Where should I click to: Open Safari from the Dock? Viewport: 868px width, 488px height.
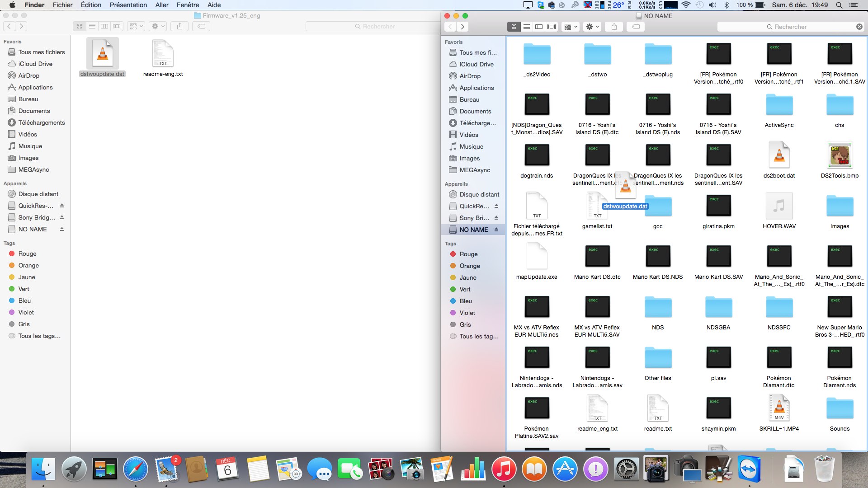point(135,469)
